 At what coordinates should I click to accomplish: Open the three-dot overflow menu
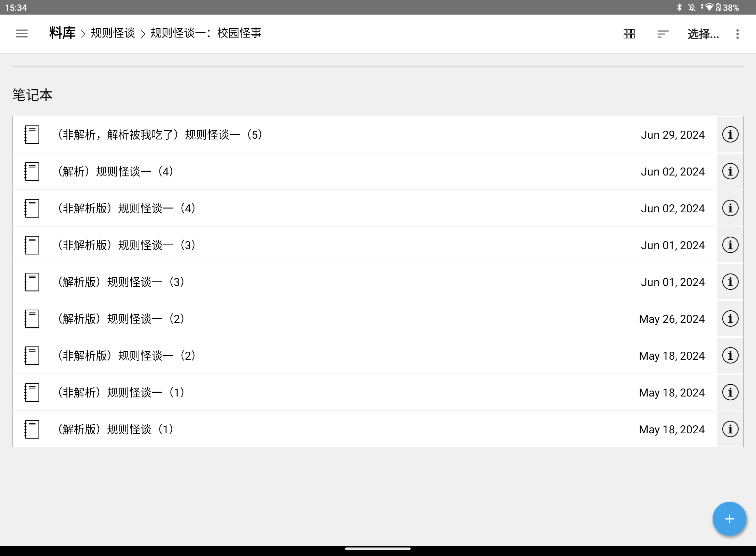[737, 34]
